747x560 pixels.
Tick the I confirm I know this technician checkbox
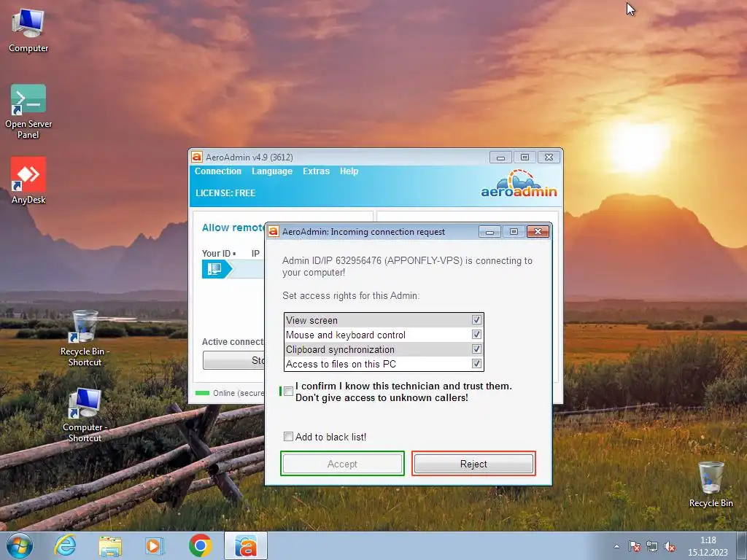(x=288, y=392)
